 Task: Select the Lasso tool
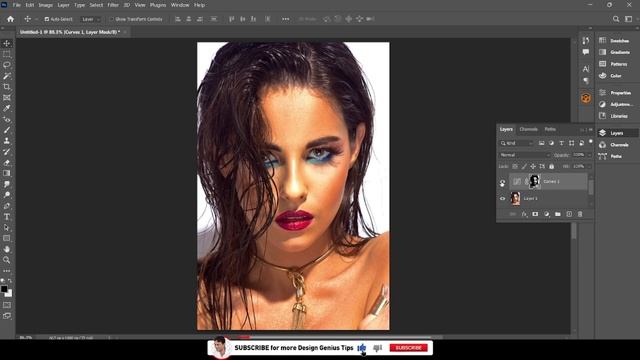tap(7, 65)
